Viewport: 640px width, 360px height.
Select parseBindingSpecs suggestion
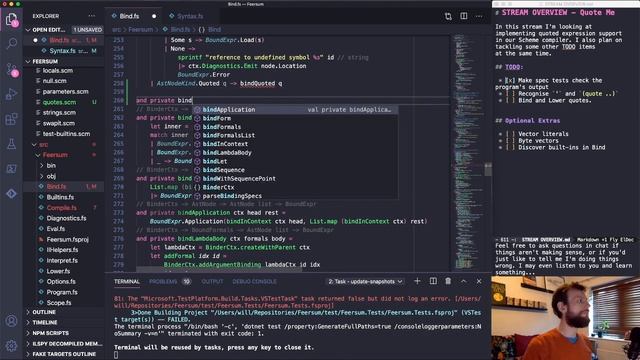pos(294,196)
